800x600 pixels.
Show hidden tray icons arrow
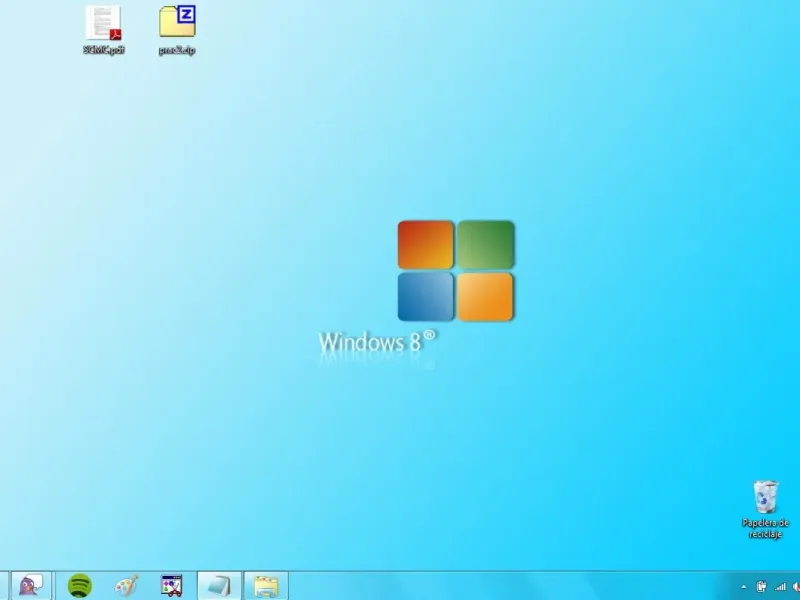[743, 587]
